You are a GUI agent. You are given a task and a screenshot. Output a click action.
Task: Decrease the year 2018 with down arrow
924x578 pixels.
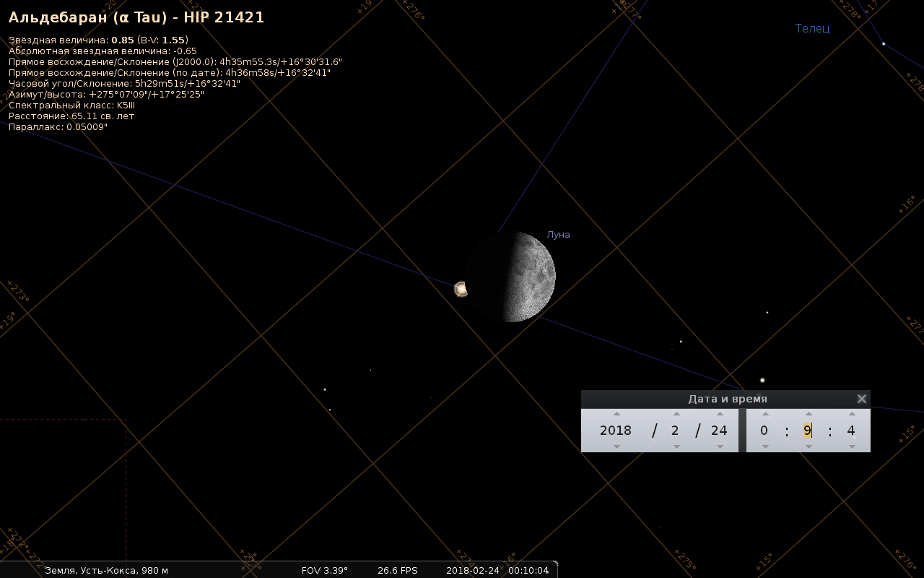click(616, 447)
